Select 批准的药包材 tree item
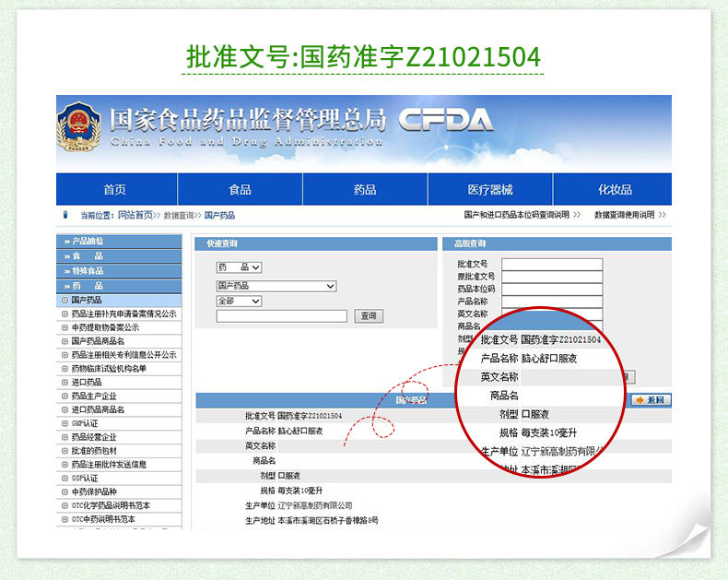Image resolution: width=728 pixels, height=580 pixels. [94, 451]
